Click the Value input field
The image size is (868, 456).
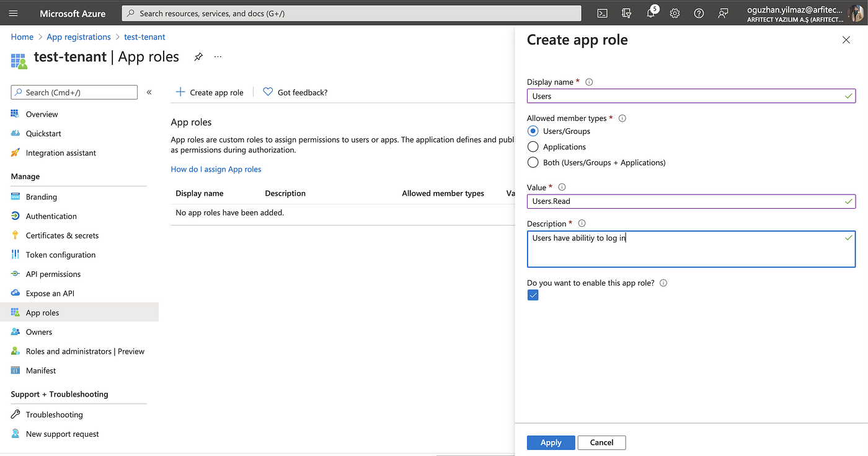[x=685, y=201]
